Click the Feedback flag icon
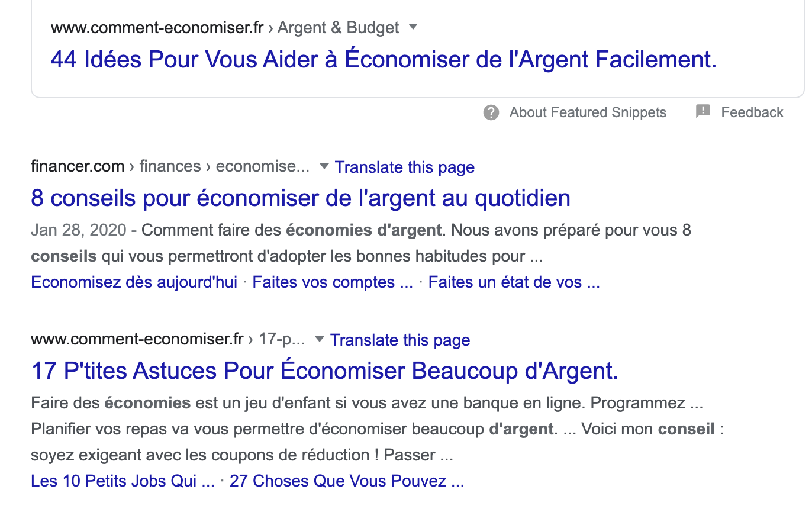The height and width of the screenshot is (509, 812). (703, 111)
